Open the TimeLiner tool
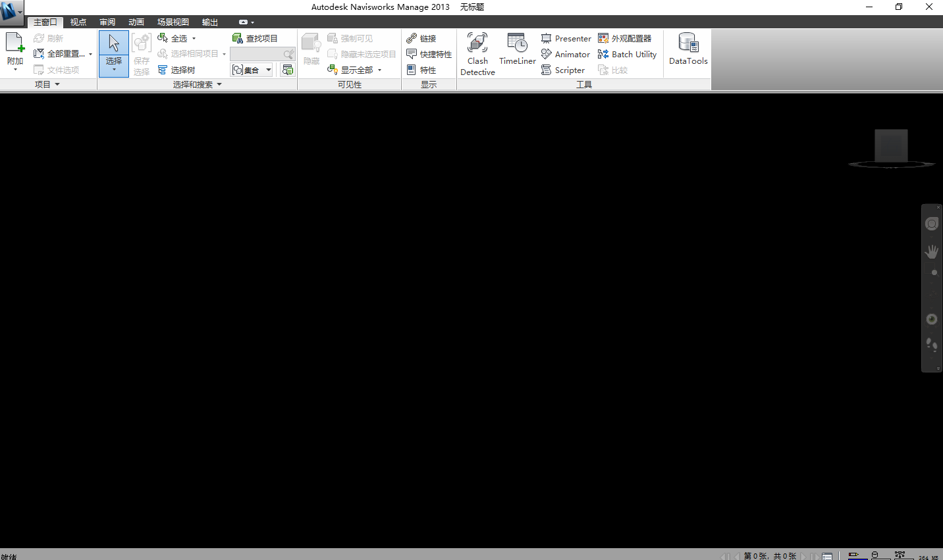The width and height of the screenshot is (943, 560). [516, 53]
